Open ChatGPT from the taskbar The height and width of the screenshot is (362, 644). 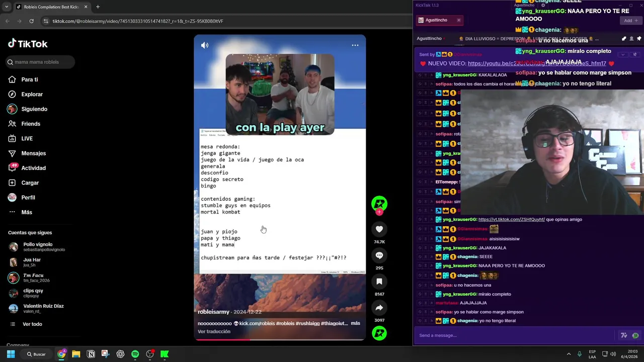pos(120,354)
